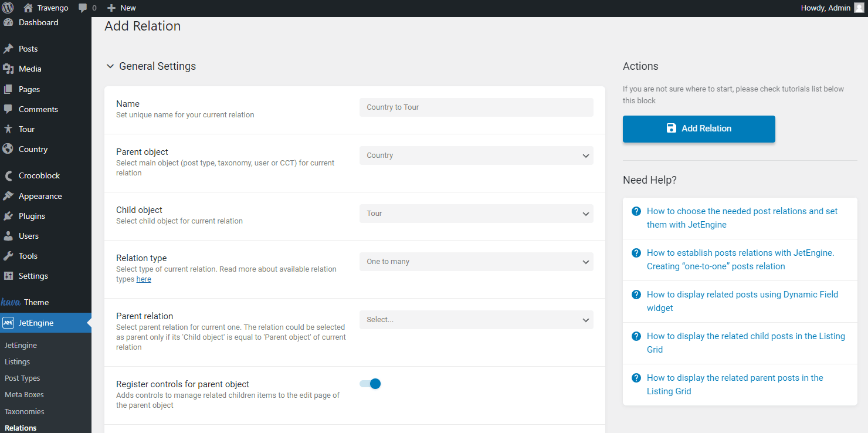
Task: Click the Media icon in sidebar
Action: click(8, 69)
